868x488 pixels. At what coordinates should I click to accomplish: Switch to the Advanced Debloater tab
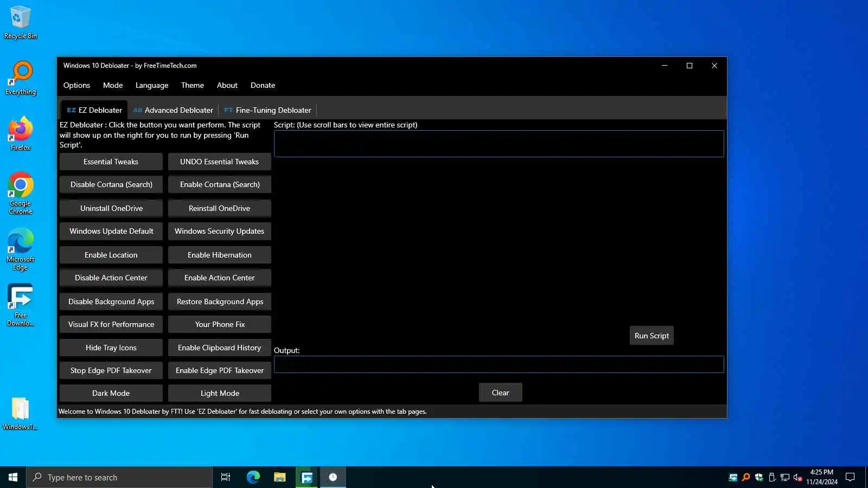173,110
